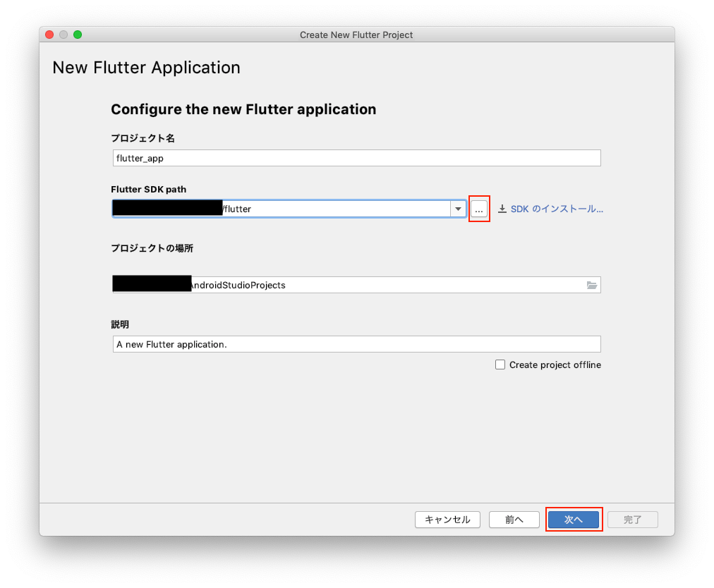
Task: Click the 完了 button
Action: [632, 520]
